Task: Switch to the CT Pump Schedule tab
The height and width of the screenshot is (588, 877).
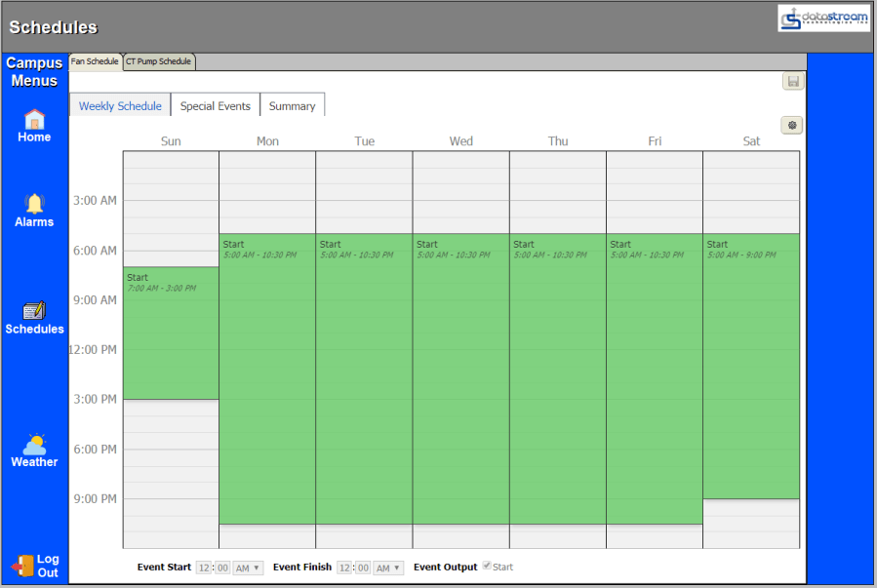Action: (x=158, y=61)
